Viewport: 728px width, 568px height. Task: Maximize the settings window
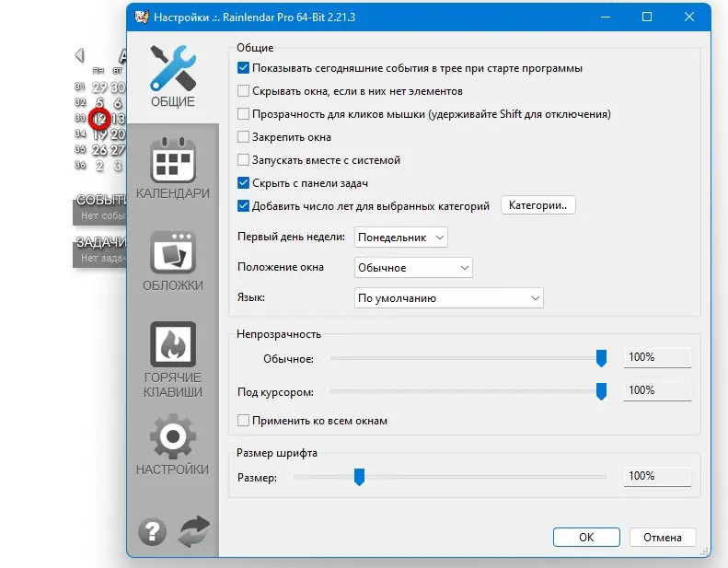pos(647,17)
